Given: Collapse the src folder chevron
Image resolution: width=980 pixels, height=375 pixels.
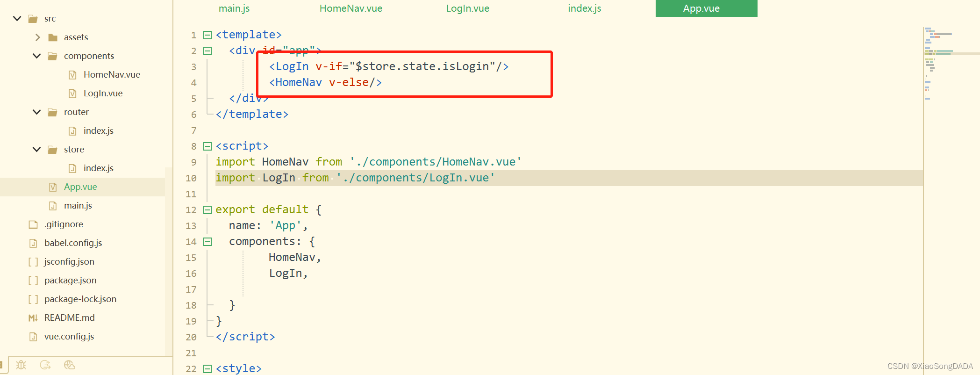Looking at the screenshot, I should [x=17, y=19].
